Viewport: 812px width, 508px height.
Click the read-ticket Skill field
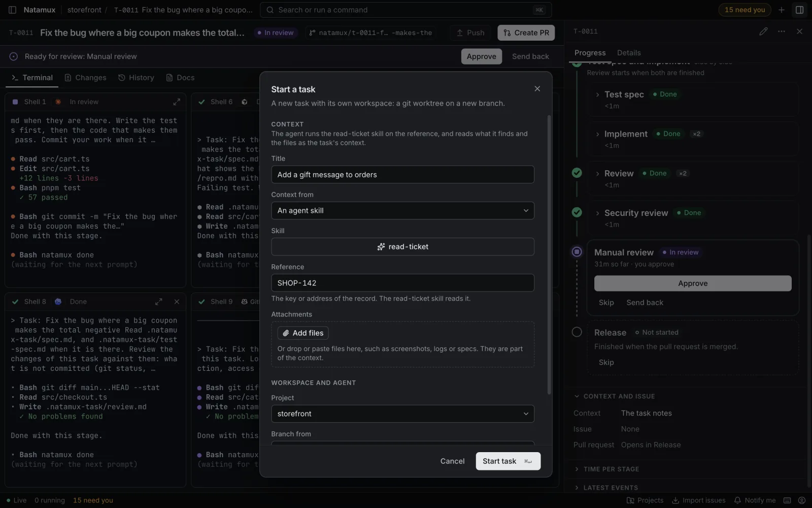tap(402, 247)
